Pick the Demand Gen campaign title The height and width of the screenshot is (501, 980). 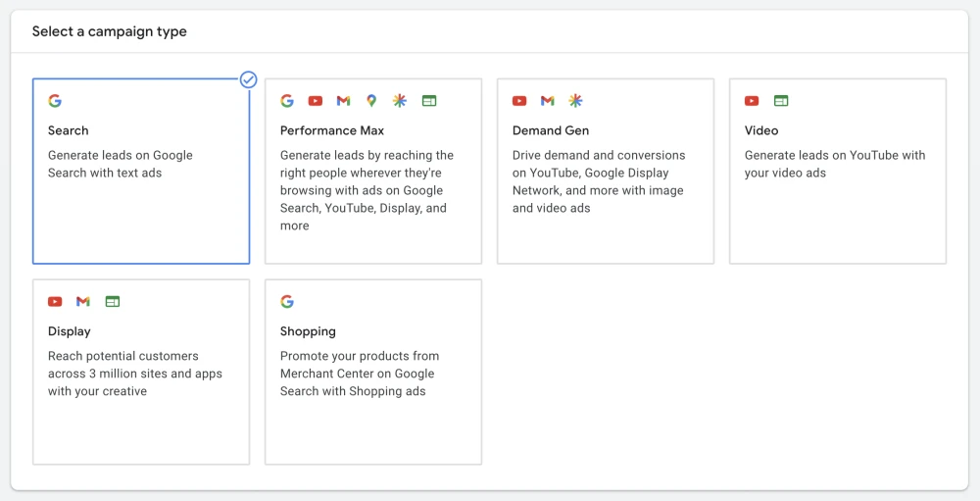pos(551,130)
